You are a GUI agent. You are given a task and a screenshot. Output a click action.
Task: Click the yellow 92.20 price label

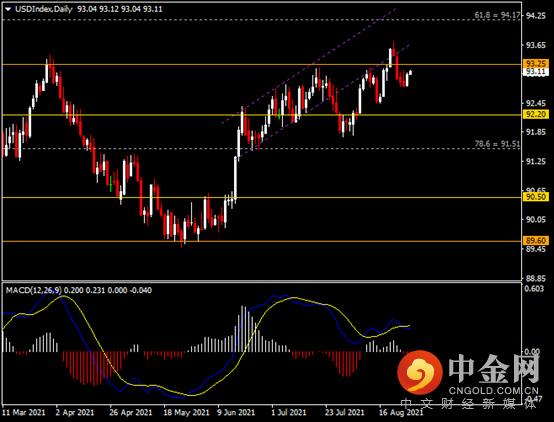click(536, 114)
